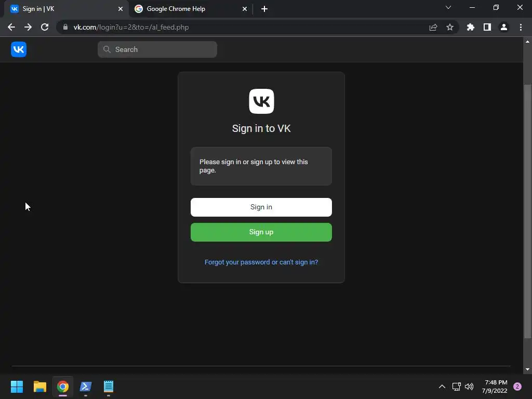This screenshot has height=399, width=532.
Task: Open the network status tray icon
Action: [456, 387]
